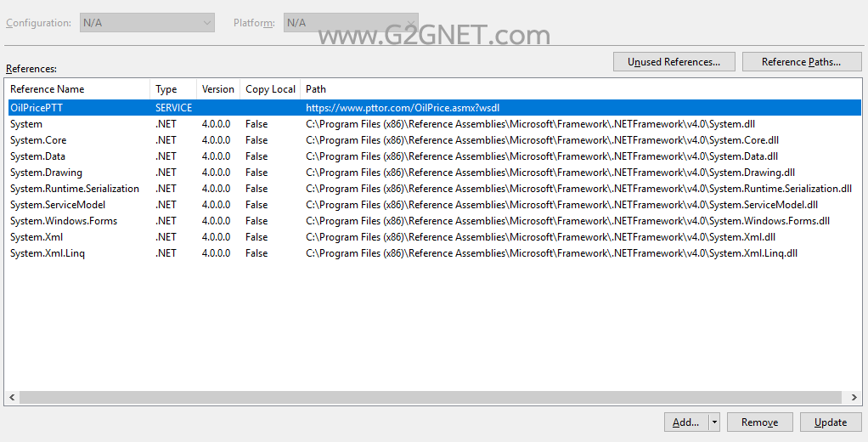The width and height of the screenshot is (868, 442).
Task: Click the Add button
Action: tap(686, 422)
